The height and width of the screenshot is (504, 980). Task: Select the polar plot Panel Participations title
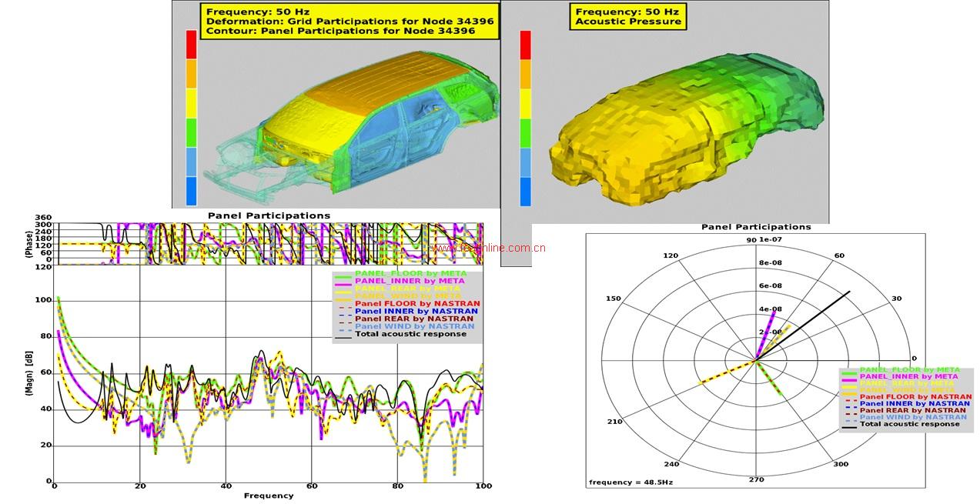[x=755, y=227]
